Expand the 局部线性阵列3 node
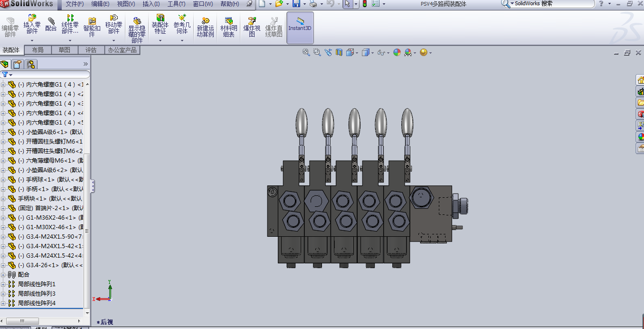Image resolution: width=644 pixels, height=329 pixels. click(3, 294)
